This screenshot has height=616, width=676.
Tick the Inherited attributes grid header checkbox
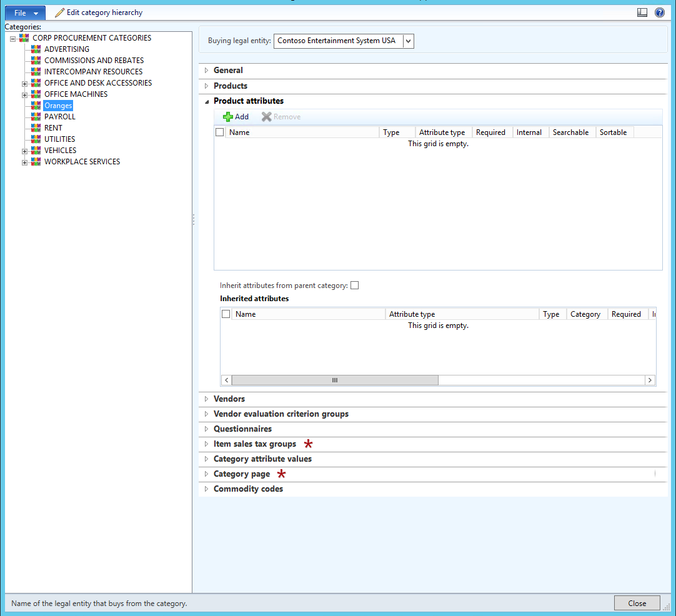click(x=226, y=314)
